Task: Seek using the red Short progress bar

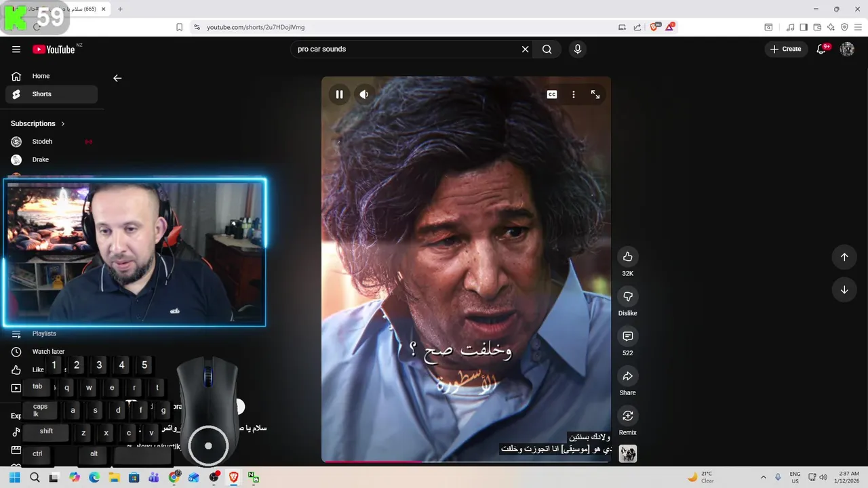Action: pos(466,462)
